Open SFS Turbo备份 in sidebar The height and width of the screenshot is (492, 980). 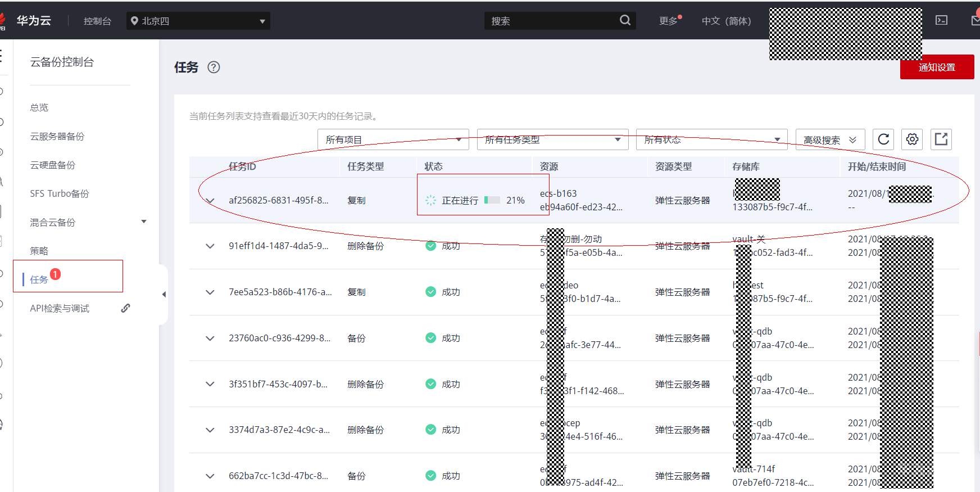(x=60, y=193)
